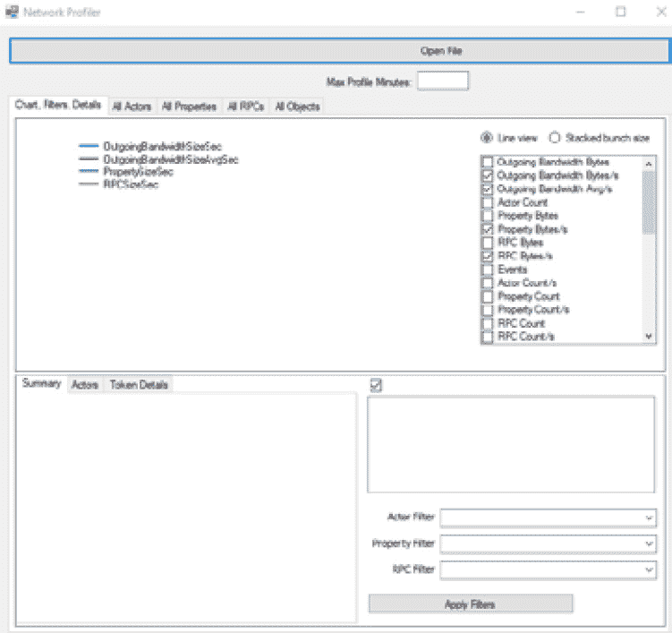Click the Open File button

[339, 51]
